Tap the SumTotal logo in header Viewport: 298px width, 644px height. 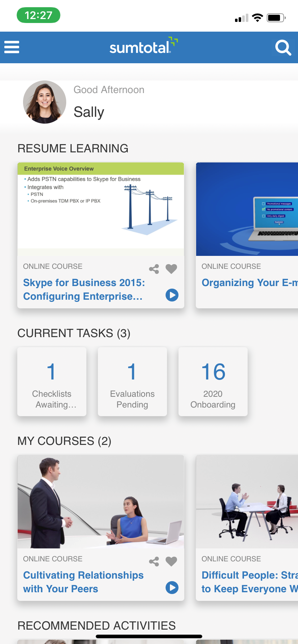tap(143, 47)
